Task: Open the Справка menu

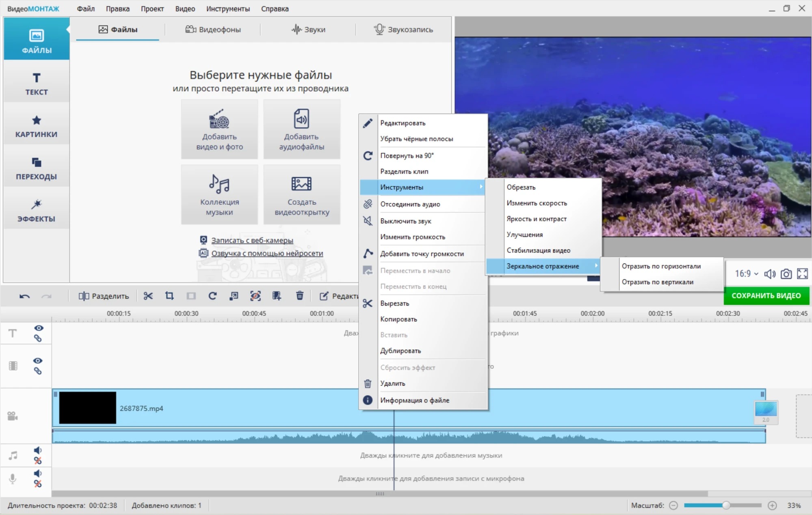Action: [275, 9]
